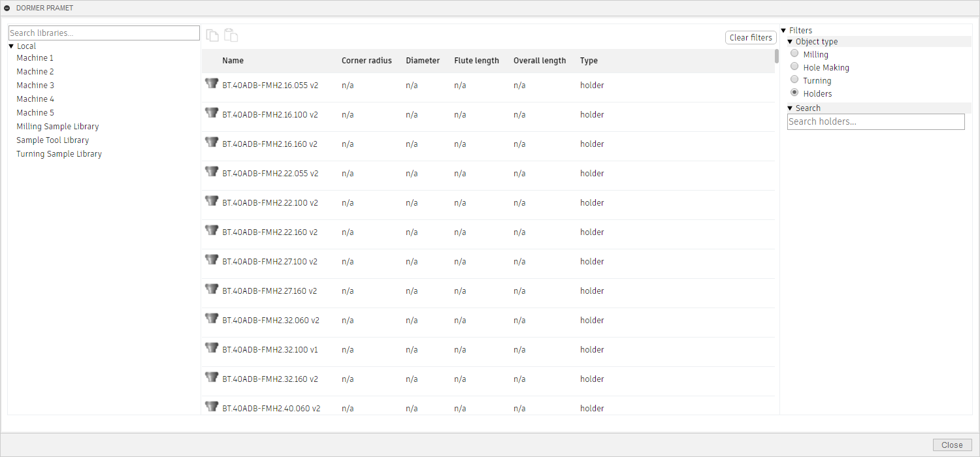Select row BT.40ADB-FMH2.32.100 v1 name
The image size is (980, 457).
point(270,350)
